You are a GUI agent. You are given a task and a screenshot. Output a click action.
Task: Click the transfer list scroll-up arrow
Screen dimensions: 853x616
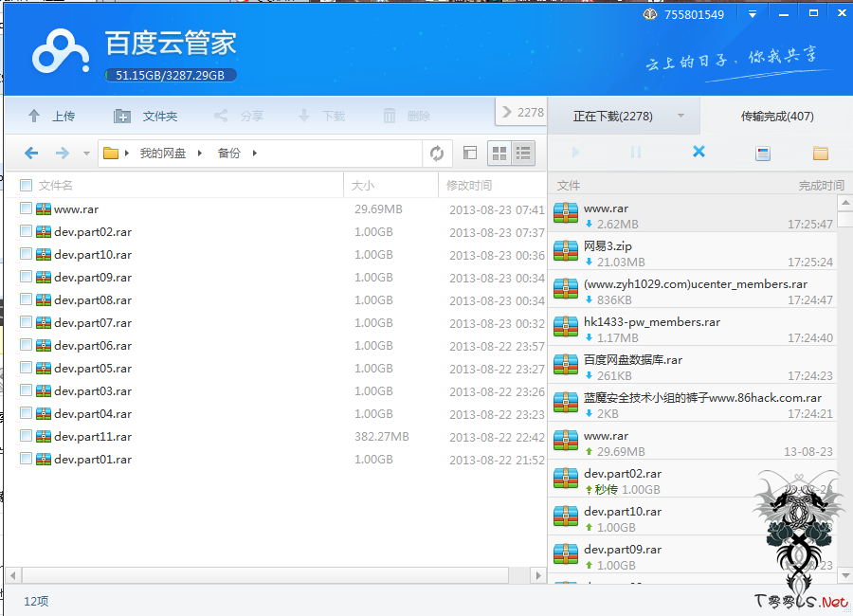point(844,203)
